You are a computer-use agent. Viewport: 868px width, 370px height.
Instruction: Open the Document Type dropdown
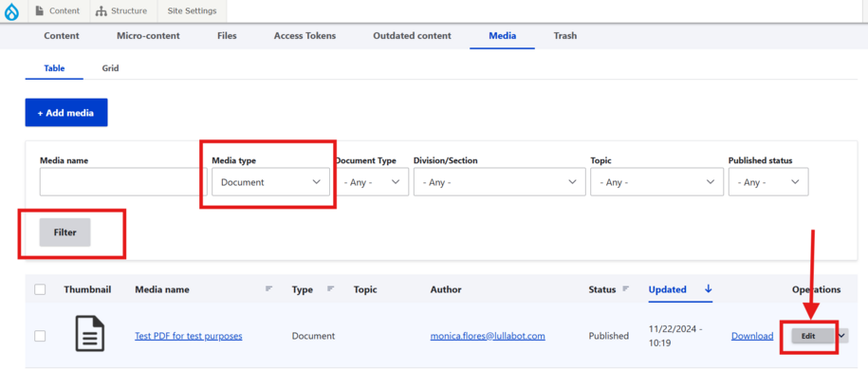(x=372, y=181)
